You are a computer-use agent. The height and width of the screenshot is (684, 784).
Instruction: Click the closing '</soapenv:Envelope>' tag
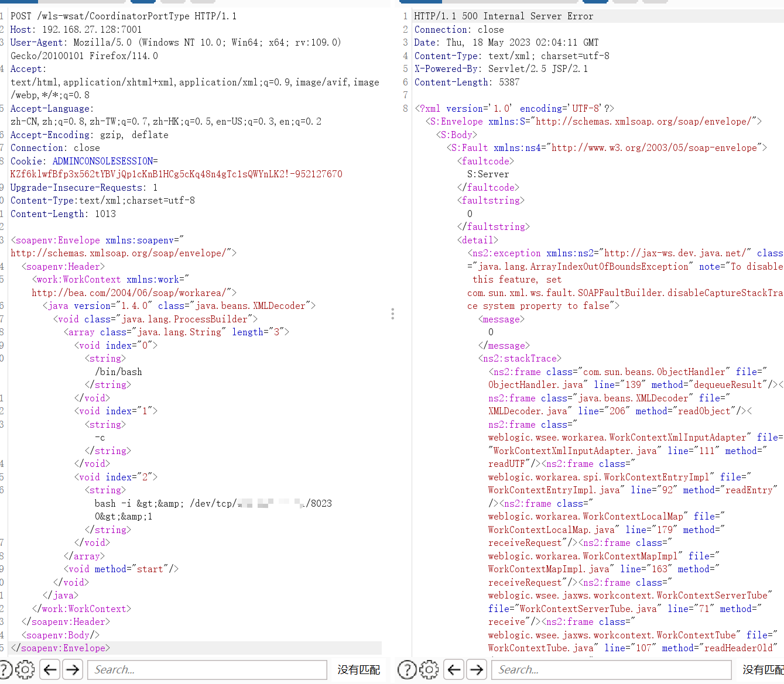60,648
